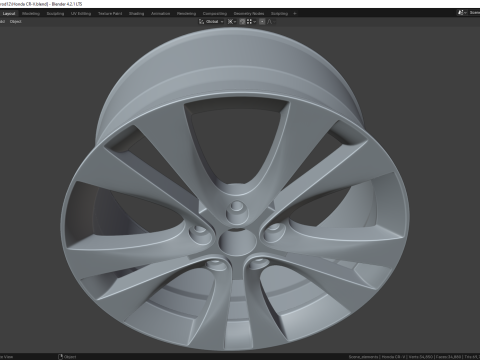Switch to the UV Editing workspace
Screen dimensions: 480x360
[x=81, y=14]
